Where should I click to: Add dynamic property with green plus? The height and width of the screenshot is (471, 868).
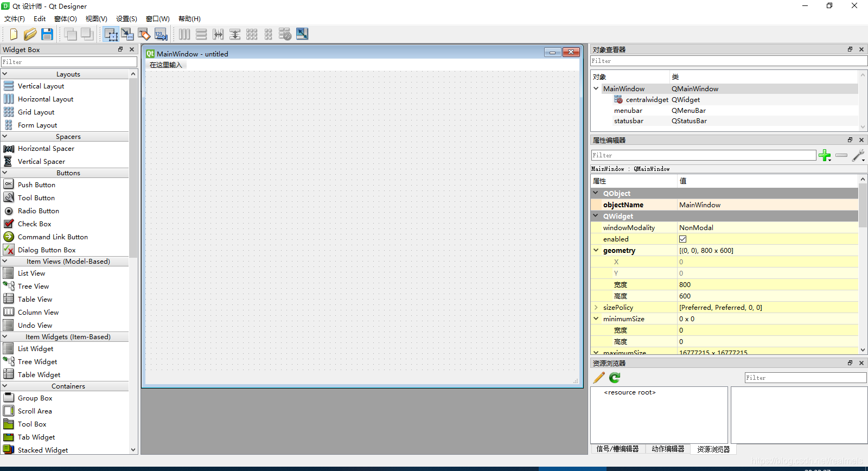tap(825, 156)
